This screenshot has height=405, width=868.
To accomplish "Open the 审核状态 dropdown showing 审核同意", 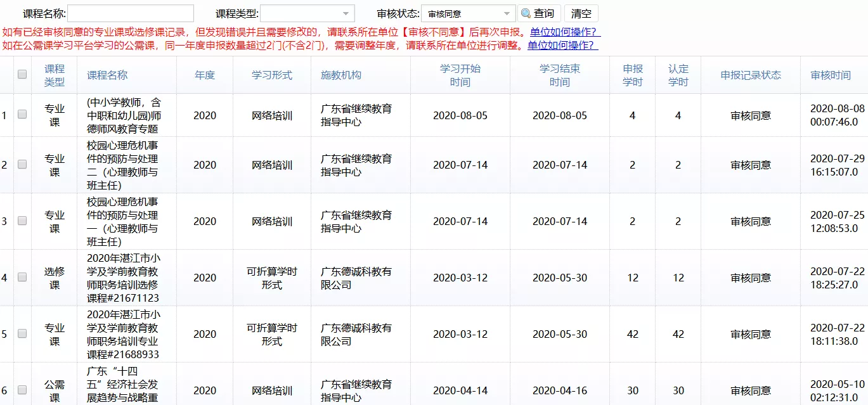I will coord(469,13).
